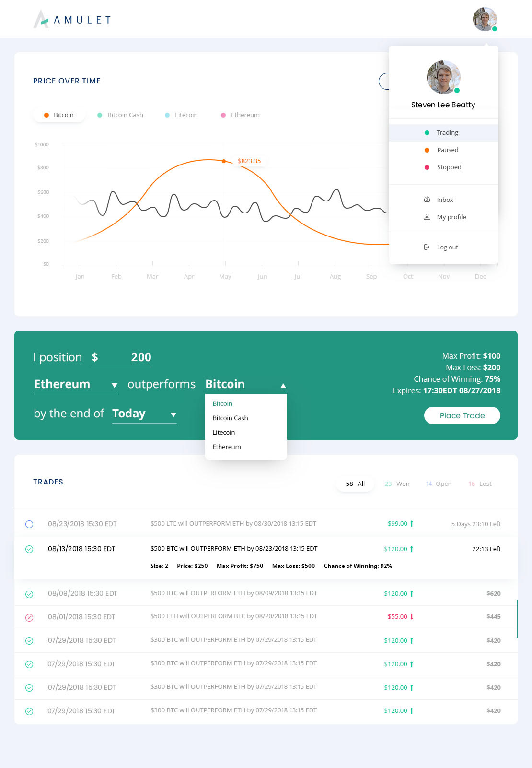532x768 pixels.
Task: Click the Place Trade button
Action: tap(462, 415)
